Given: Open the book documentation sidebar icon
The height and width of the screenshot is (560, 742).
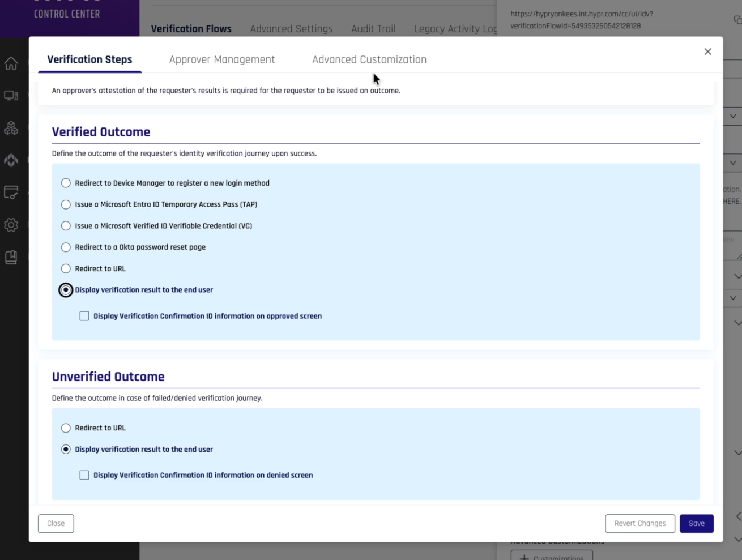Looking at the screenshot, I should coord(11,257).
